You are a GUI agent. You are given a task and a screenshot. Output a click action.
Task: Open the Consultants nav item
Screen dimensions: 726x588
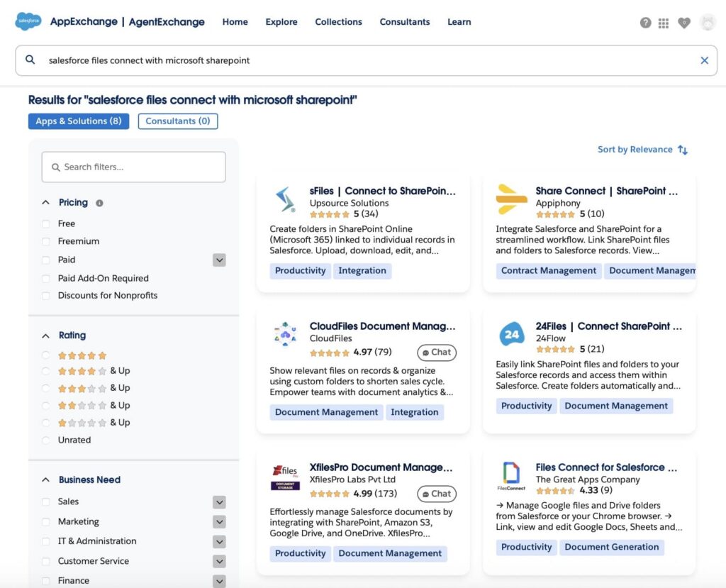point(405,22)
